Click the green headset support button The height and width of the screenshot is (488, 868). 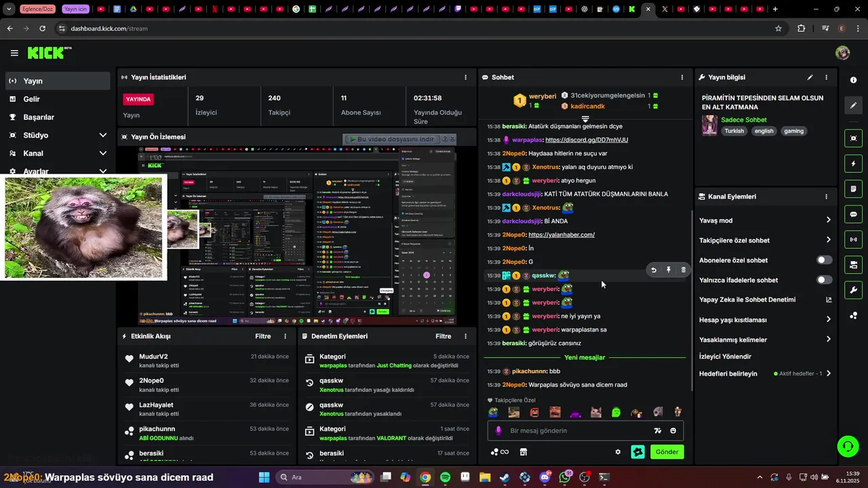(848, 446)
